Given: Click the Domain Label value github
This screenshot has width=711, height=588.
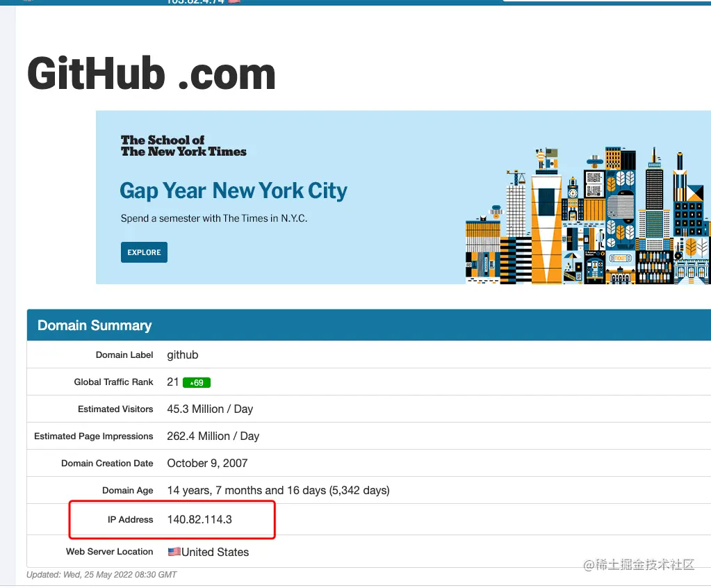Looking at the screenshot, I should (x=183, y=355).
